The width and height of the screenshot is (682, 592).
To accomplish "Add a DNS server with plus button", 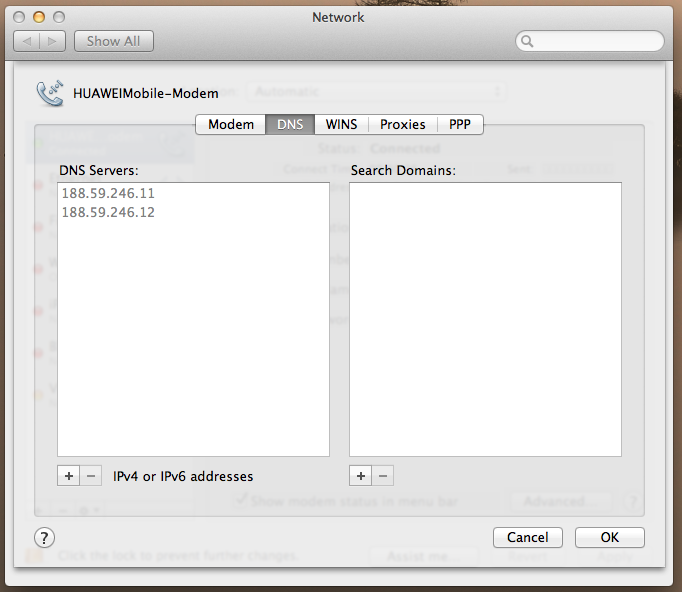I will 69,476.
